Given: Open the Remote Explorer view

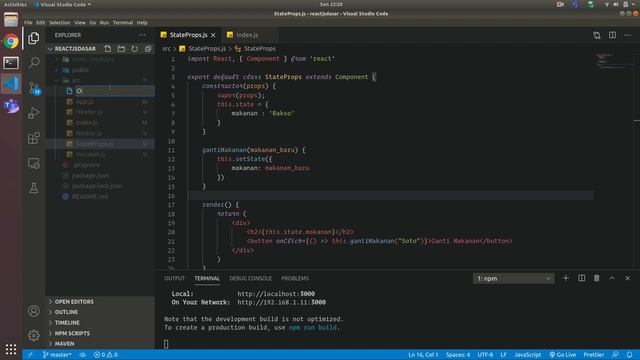Looking at the screenshot, I should point(34,163).
